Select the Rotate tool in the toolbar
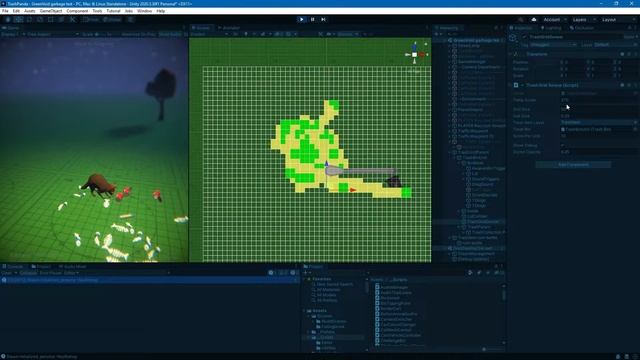This screenshot has height=360, width=640. (x=29, y=19)
